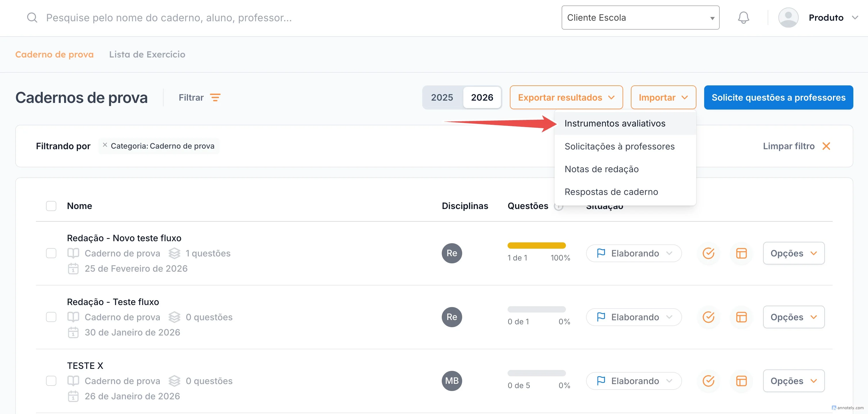Select the 2026 year toggle
The image size is (868, 414).
click(482, 97)
